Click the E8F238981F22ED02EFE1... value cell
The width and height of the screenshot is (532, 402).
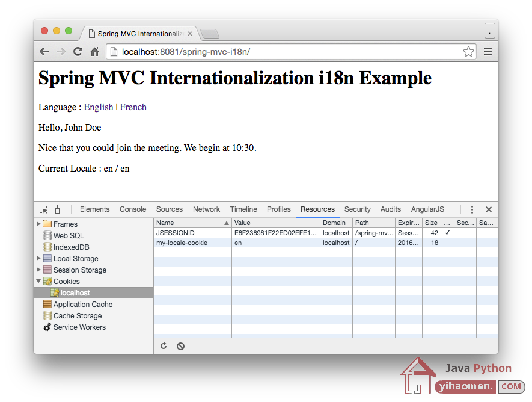point(275,233)
